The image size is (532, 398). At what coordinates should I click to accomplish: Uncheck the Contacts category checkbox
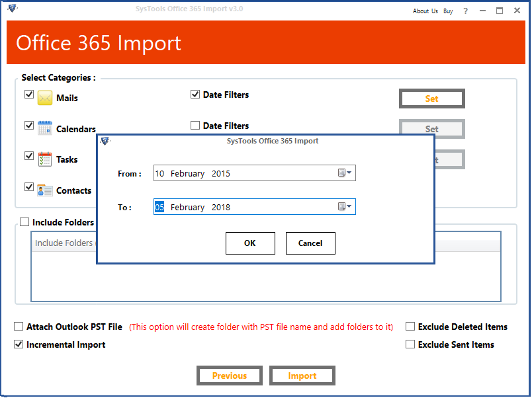click(x=29, y=187)
